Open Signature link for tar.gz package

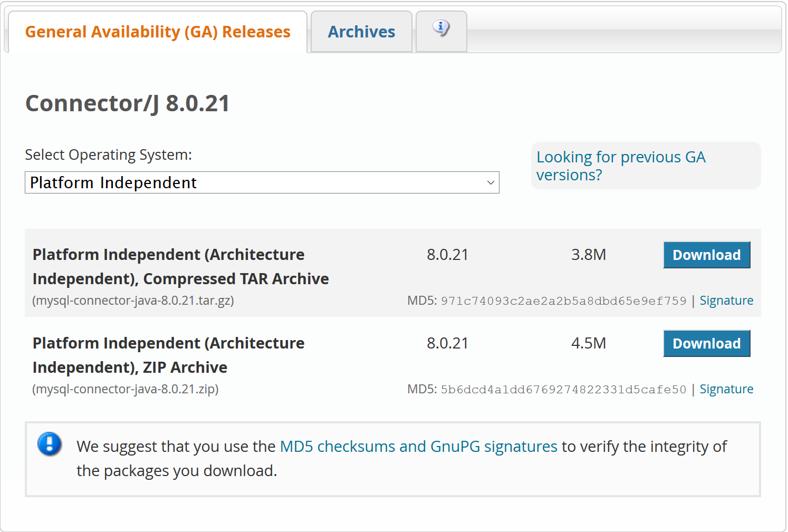726,301
